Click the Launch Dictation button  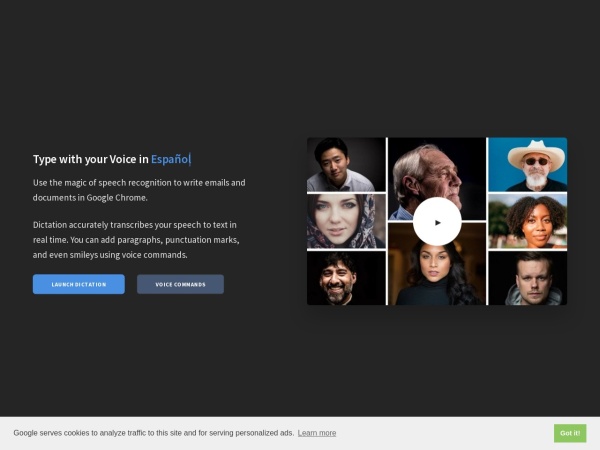[78, 284]
